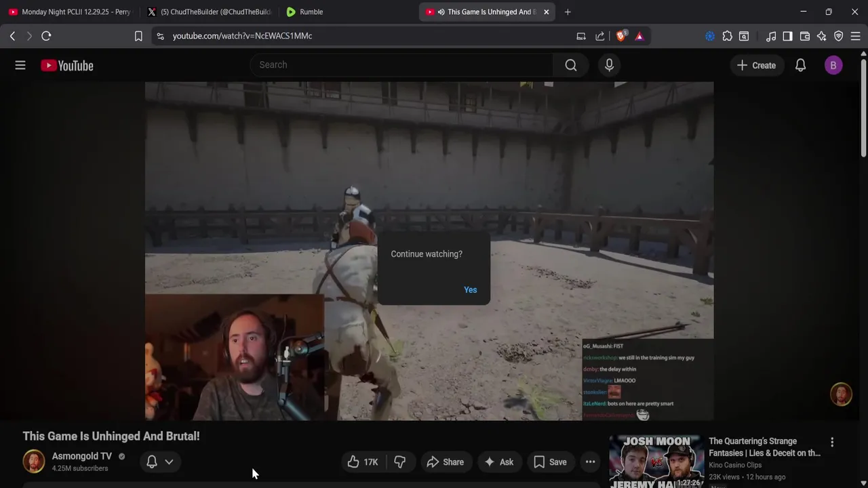
Task: Open Brave Rewards triangle icon
Action: 639,36
